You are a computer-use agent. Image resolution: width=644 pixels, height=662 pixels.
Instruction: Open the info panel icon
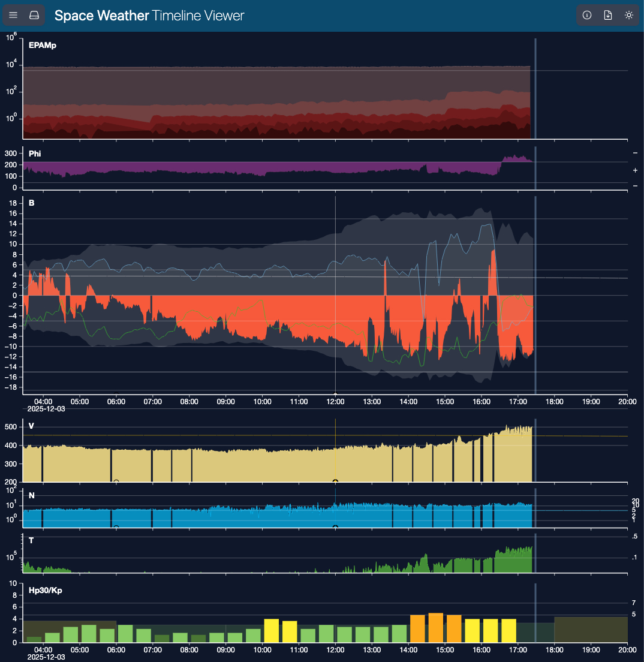tap(586, 15)
